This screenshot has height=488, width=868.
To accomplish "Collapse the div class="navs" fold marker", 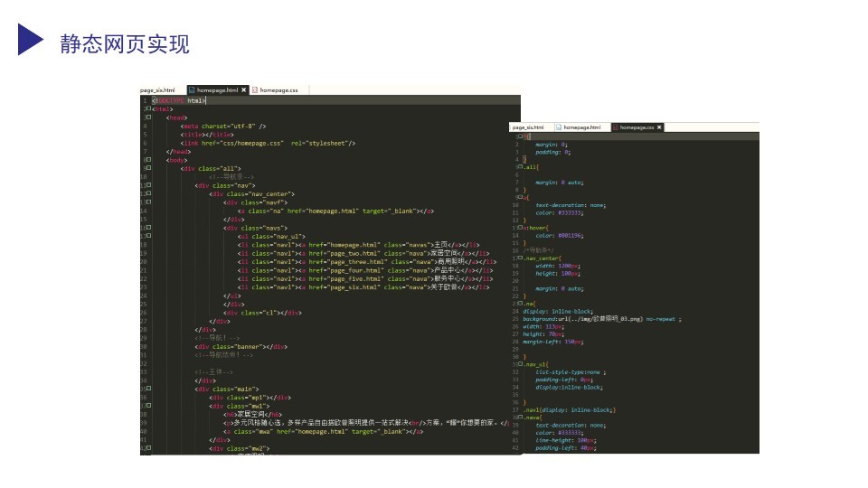I will [x=148, y=228].
